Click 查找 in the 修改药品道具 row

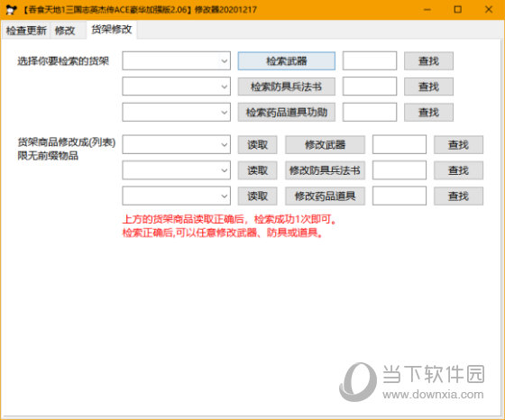point(458,196)
